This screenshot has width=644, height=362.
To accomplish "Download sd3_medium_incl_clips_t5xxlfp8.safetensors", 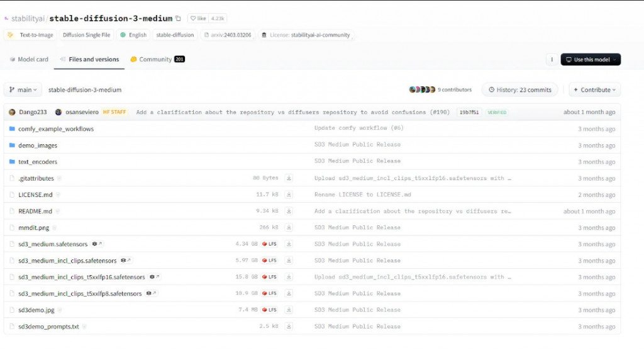I will [289, 293].
